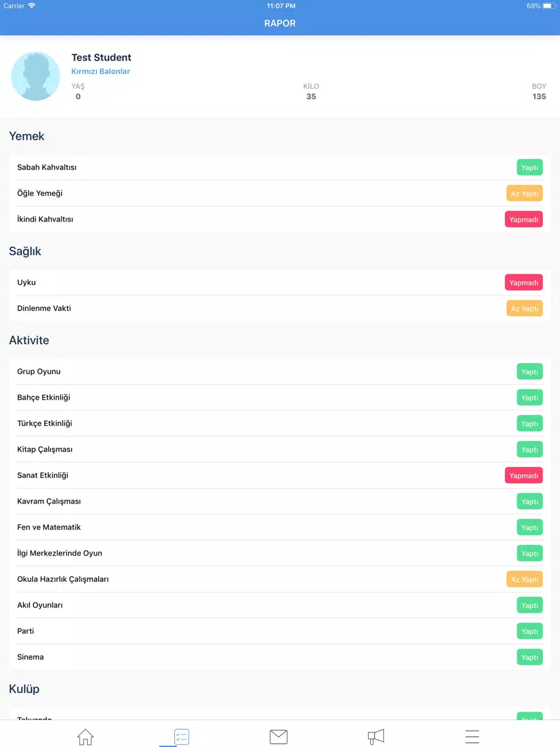Image resolution: width=560 pixels, height=747 pixels.
Task: Tap the Test Student avatar picture
Action: click(35, 76)
